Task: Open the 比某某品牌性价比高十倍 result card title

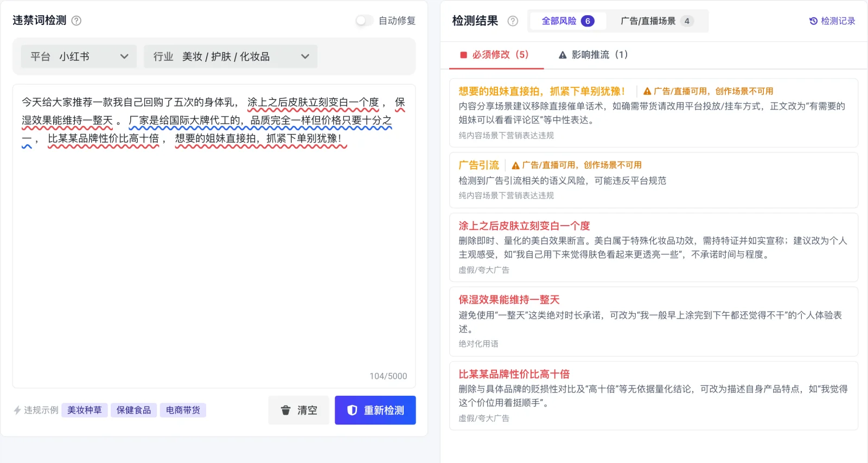Action: [x=514, y=374]
